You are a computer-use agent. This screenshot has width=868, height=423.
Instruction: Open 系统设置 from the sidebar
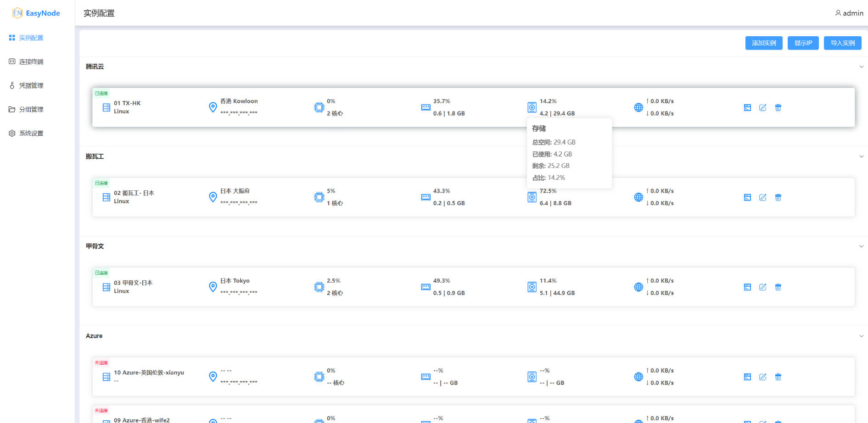click(31, 133)
